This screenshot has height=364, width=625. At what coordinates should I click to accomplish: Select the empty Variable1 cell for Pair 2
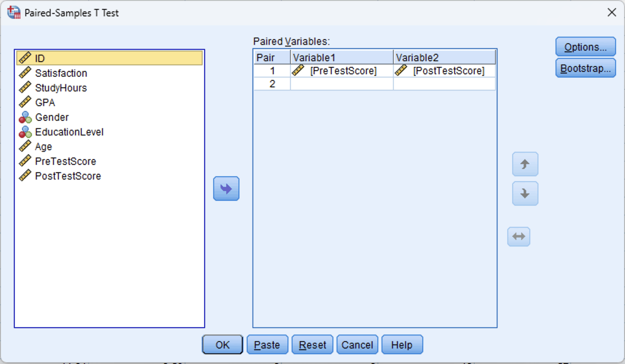341,84
